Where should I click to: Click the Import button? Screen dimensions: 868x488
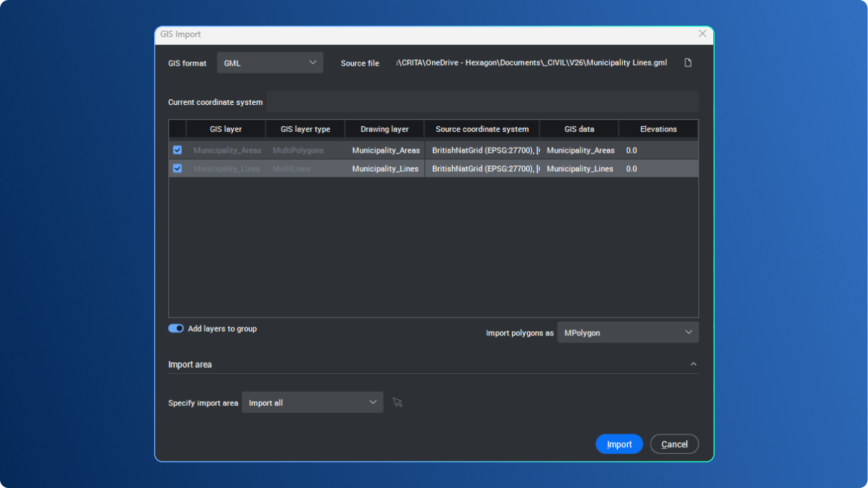pyautogui.click(x=618, y=444)
